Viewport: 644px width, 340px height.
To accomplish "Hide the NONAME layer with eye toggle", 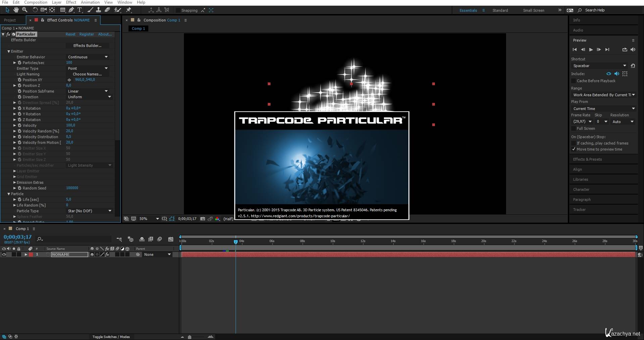I will [x=4, y=254].
